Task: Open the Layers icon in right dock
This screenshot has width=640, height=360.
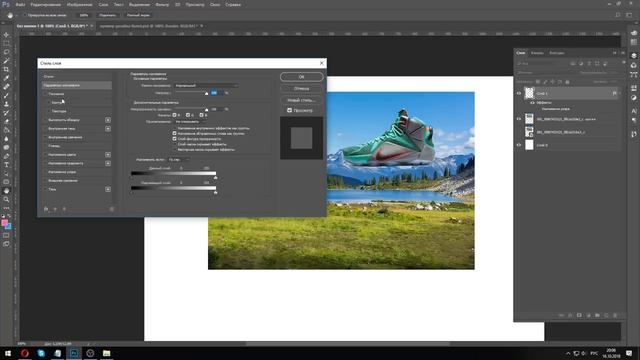Action: click(x=633, y=56)
